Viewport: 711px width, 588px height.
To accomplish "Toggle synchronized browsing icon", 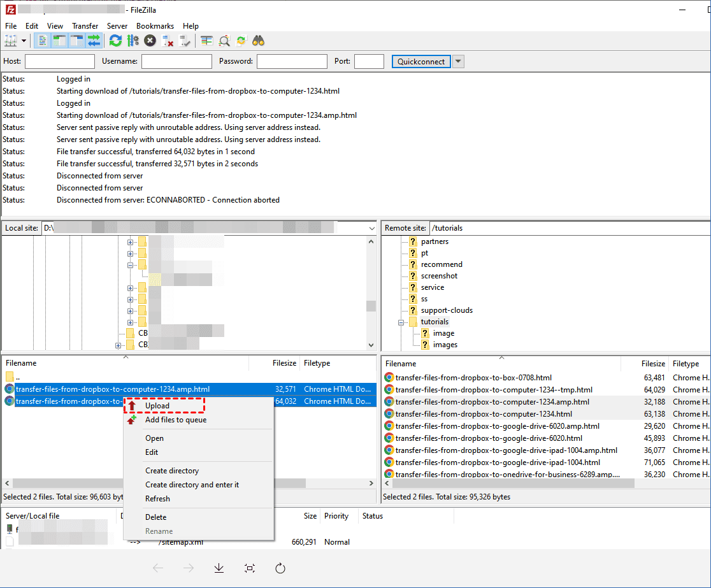I will click(241, 41).
